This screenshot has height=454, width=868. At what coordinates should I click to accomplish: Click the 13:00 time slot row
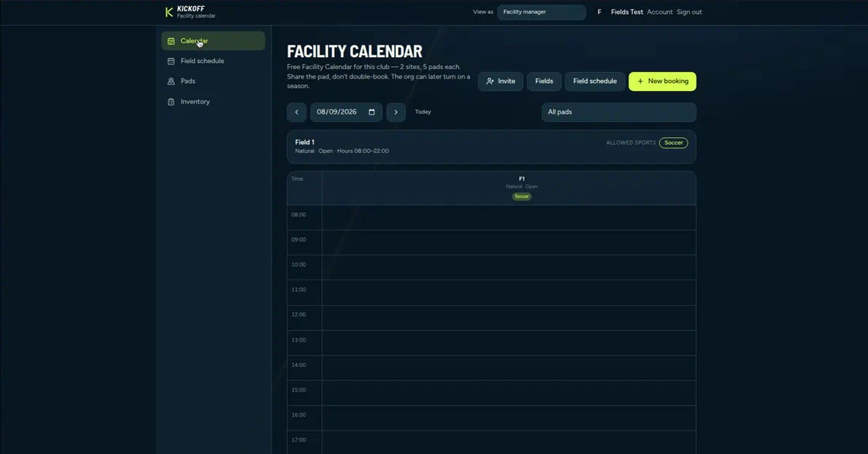pyautogui.click(x=491, y=343)
